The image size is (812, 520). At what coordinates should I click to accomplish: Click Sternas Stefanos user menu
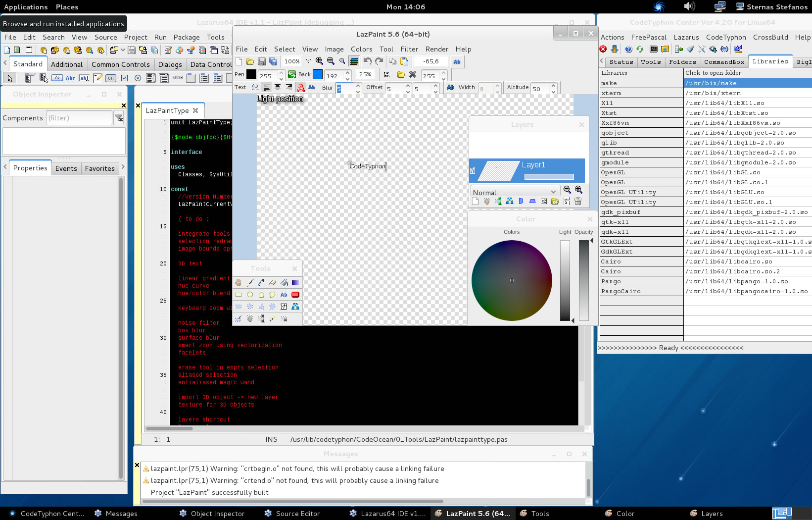(x=772, y=7)
